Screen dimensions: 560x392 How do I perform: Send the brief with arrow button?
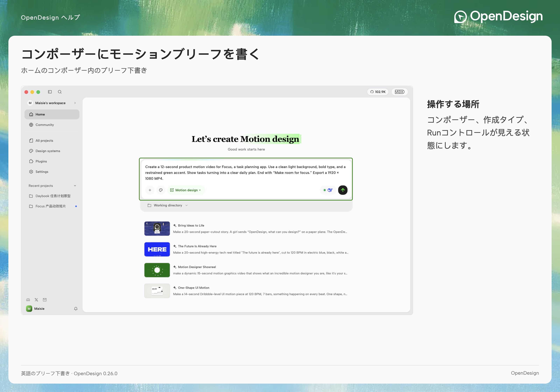343,190
